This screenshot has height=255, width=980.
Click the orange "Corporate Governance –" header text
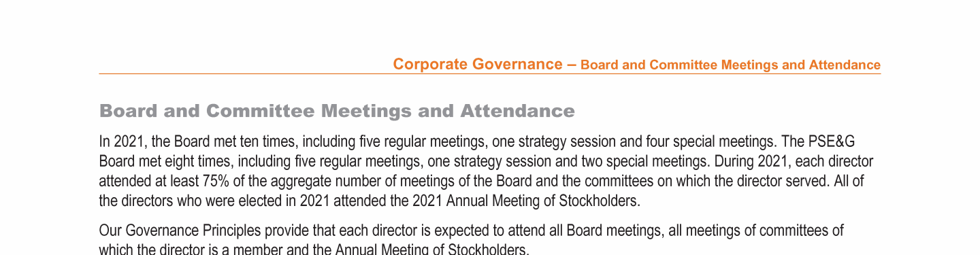[x=485, y=65]
